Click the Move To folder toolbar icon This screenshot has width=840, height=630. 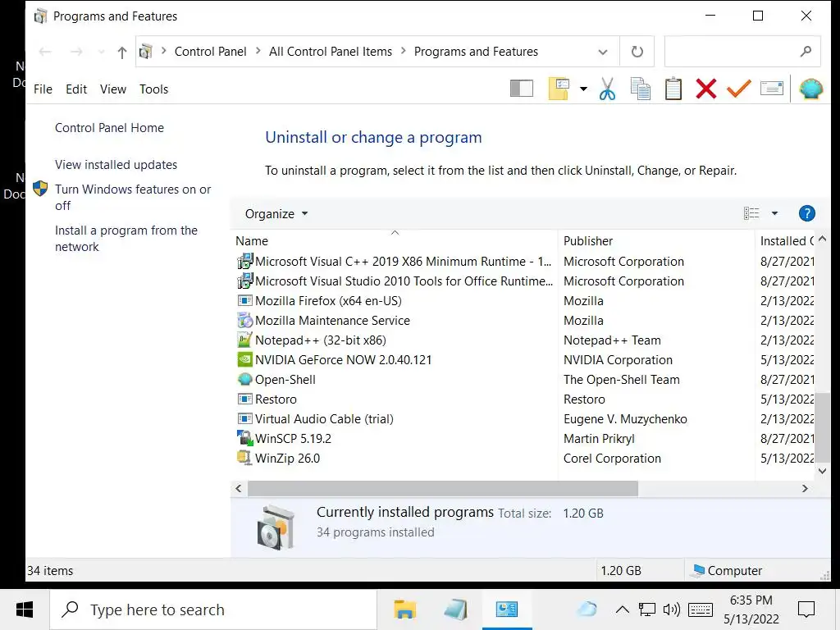pyautogui.click(x=559, y=89)
